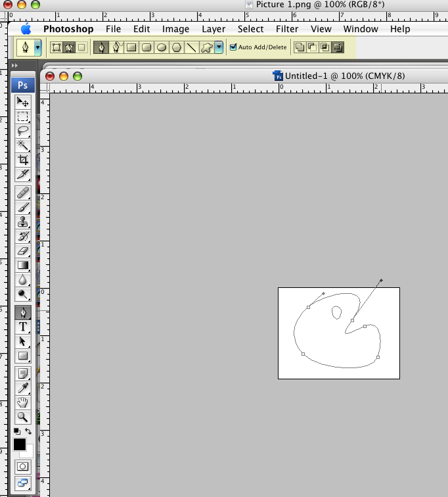Viewport: 448px width, 497px height.
Task: Select the Lasso tool
Action: 23,131
